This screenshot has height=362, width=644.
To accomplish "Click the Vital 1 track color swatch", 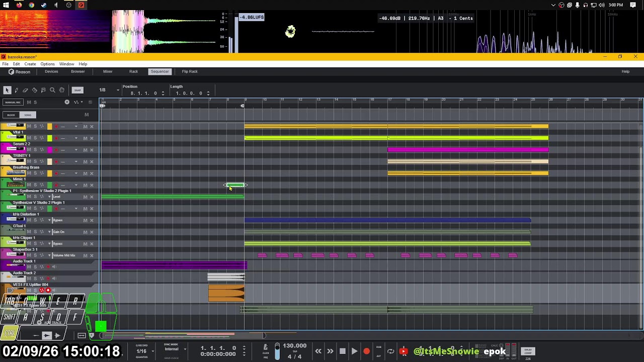I will pyautogui.click(x=49, y=138).
